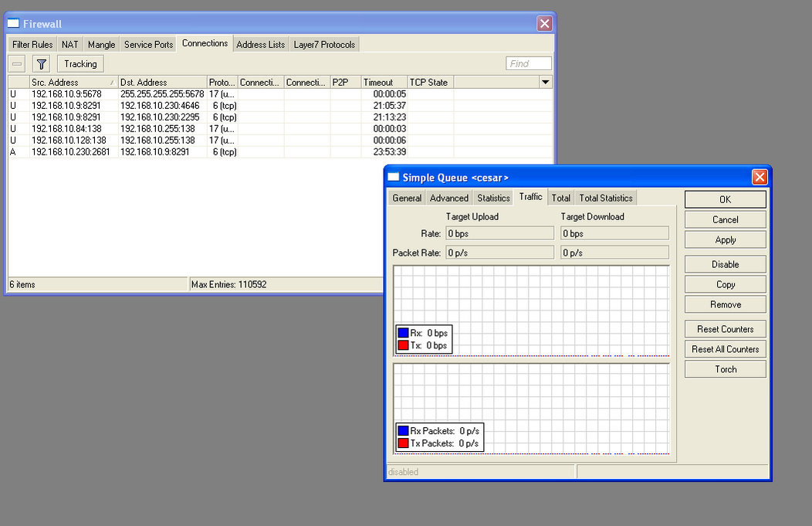The width and height of the screenshot is (812, 526).
Task: Switch to the Advanced tab in Simple Queue
Action: click(448, 199)
